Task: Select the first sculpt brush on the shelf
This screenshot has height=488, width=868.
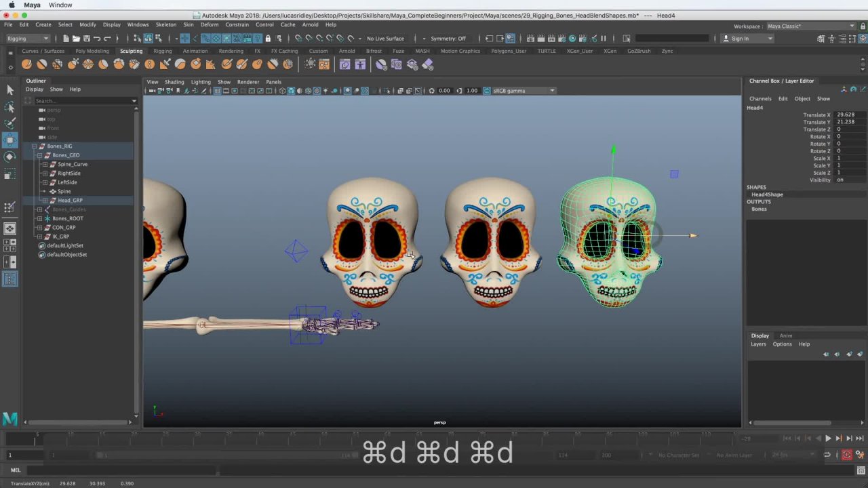Action: point(26,64)
